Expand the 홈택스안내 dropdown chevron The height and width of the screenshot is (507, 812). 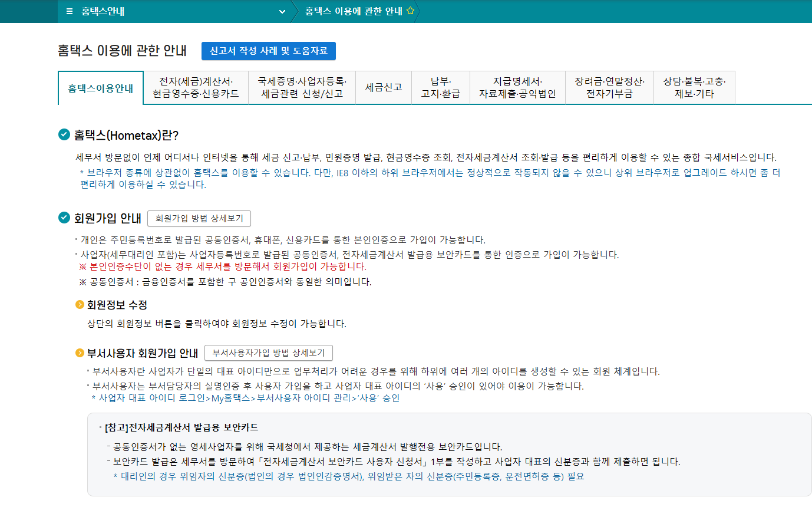[282, 12]
